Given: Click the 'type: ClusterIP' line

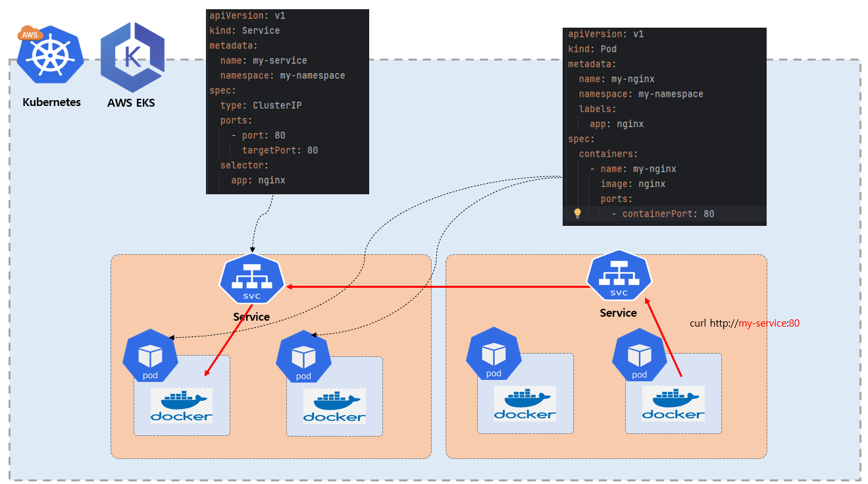Looking at the screenshot, I should coord(261,105).
